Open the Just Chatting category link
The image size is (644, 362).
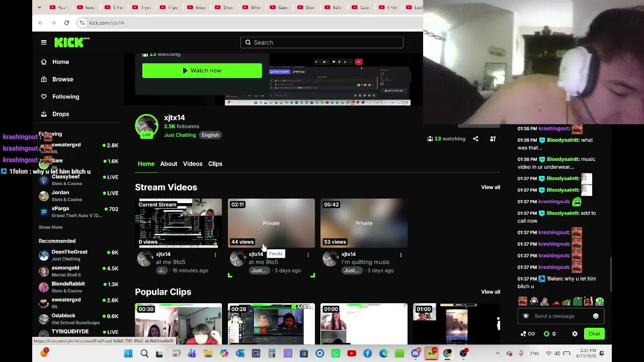tap(180, 135)
